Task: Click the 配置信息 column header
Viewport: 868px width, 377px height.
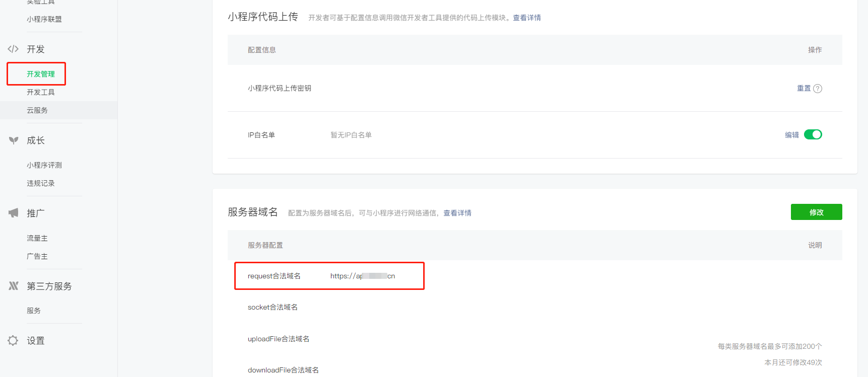Action: pos(262,50)
